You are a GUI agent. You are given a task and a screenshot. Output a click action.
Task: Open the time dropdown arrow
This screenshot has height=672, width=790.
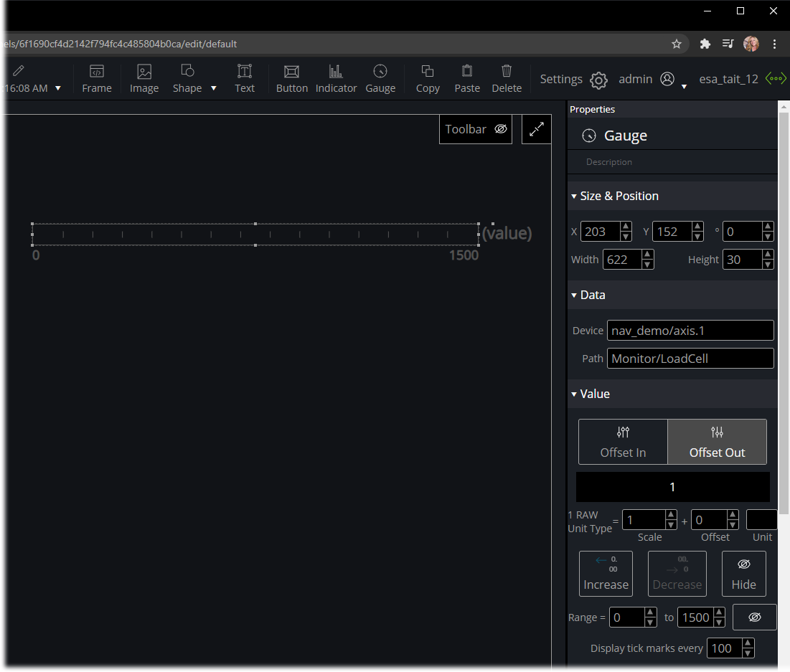pyautogui.click(x=58, y=88)
